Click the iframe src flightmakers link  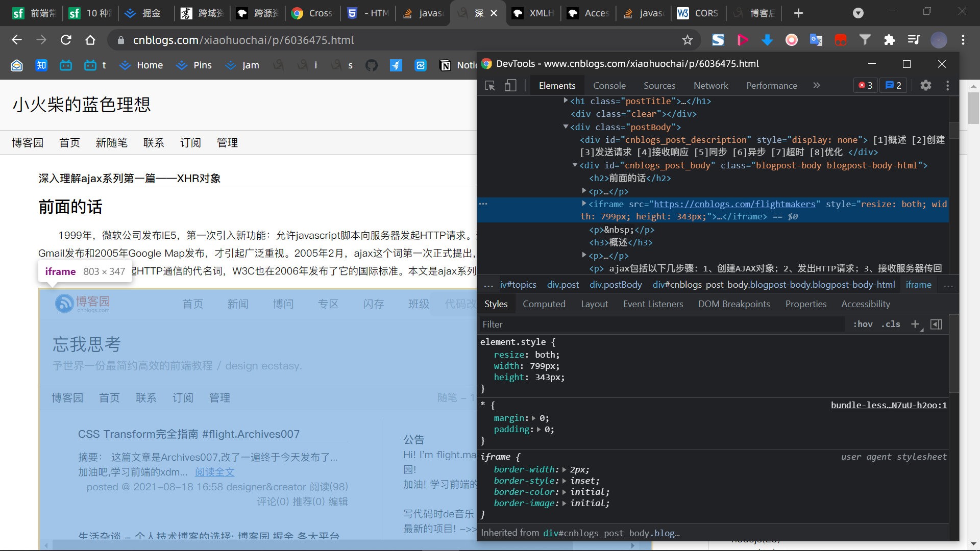(734, 204)
